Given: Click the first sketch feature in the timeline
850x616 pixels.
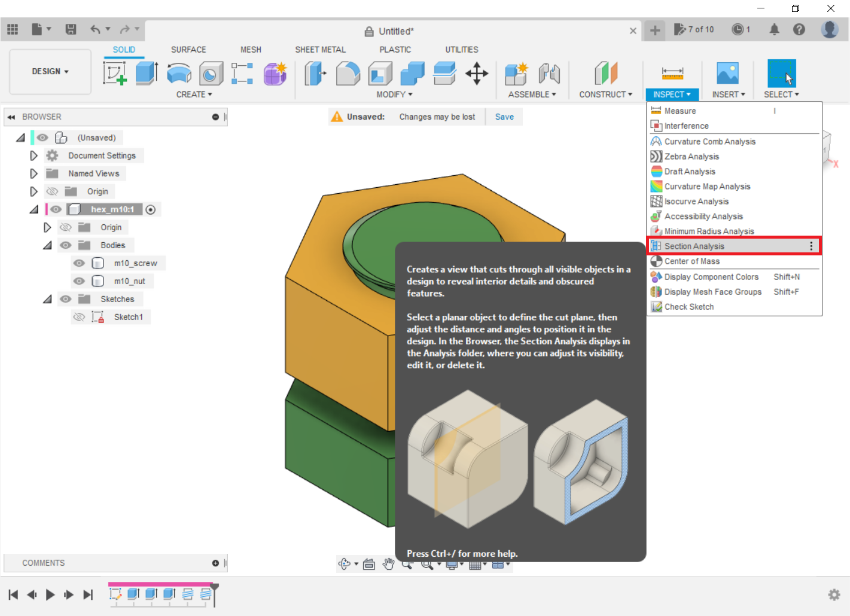Looking at the screenshot, I should [x=115, y=594].
